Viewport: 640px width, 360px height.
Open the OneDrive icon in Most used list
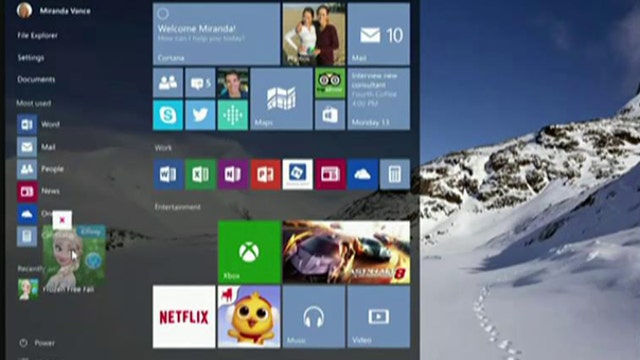point(27,213)
